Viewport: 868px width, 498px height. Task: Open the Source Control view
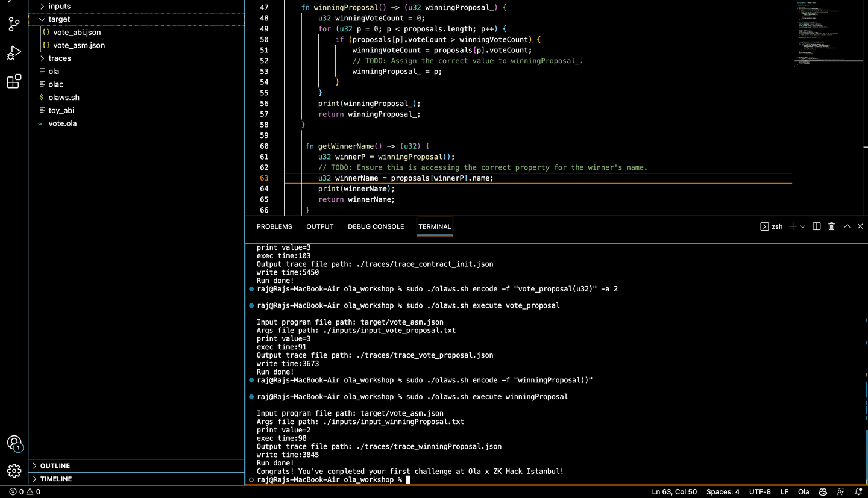tap(14, 24)
